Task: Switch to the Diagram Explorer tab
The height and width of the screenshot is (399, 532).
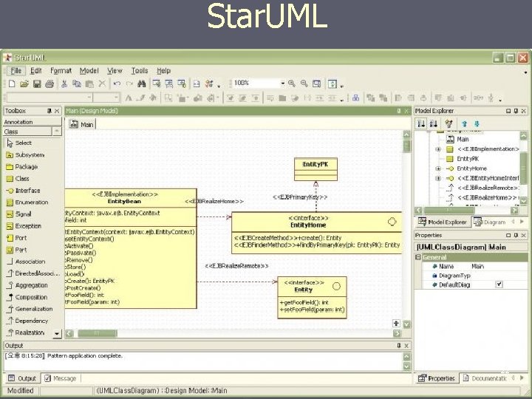Action: pyautogui.click(x=490, y=222)
